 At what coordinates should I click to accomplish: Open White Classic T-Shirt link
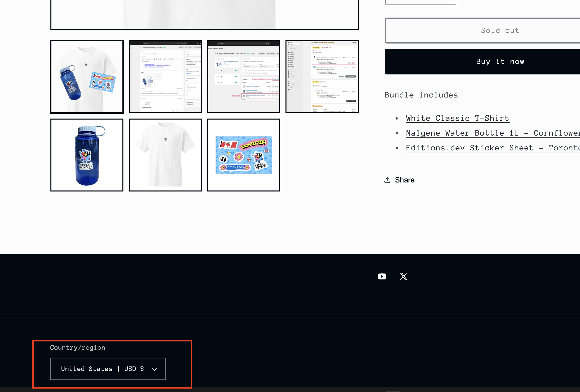point(457,118)
